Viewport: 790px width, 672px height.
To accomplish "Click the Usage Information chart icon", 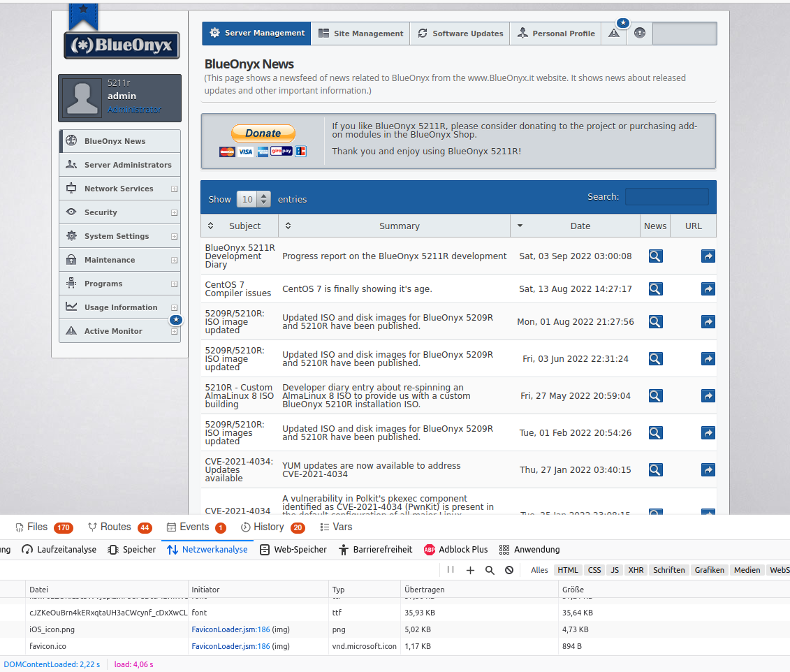I will click(71, 307).
